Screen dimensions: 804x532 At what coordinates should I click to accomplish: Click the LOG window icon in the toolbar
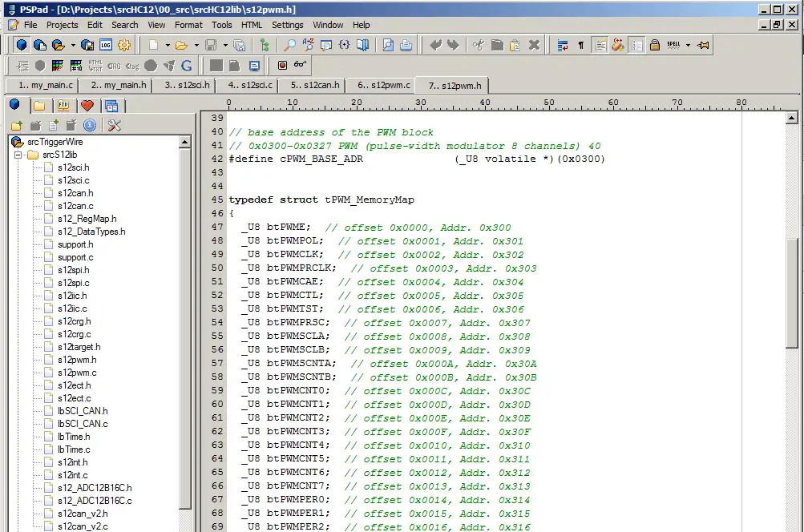(x=105, y=46)
